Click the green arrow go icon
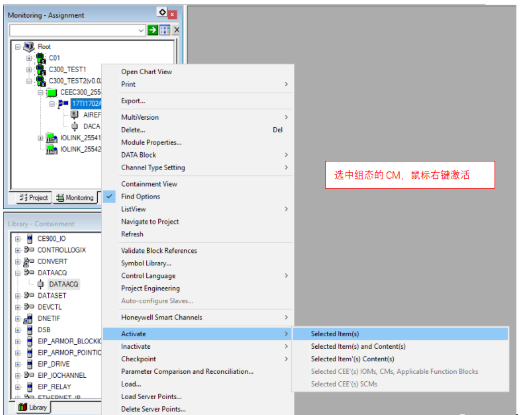Viewport: 520px width, 415px height. [153, 30]
